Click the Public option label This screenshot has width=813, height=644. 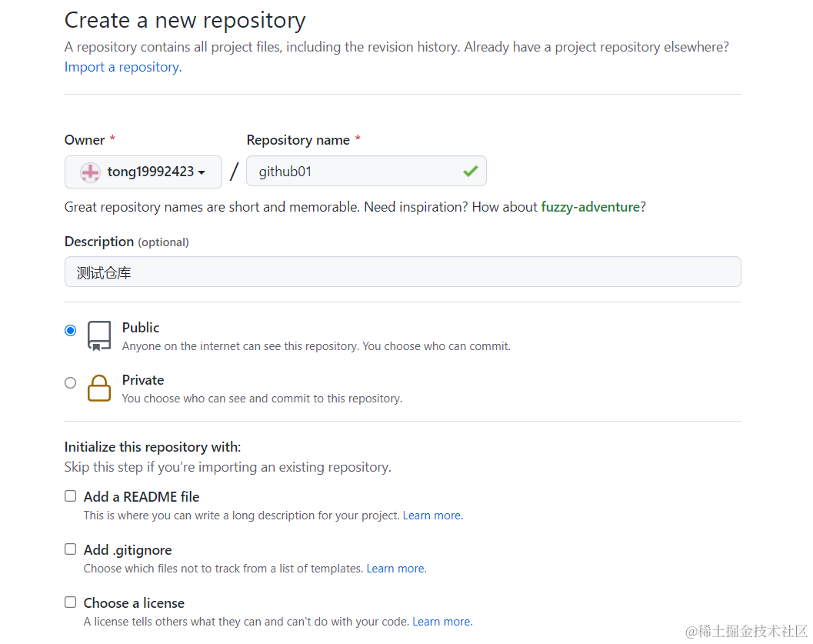tap(141, 328)
